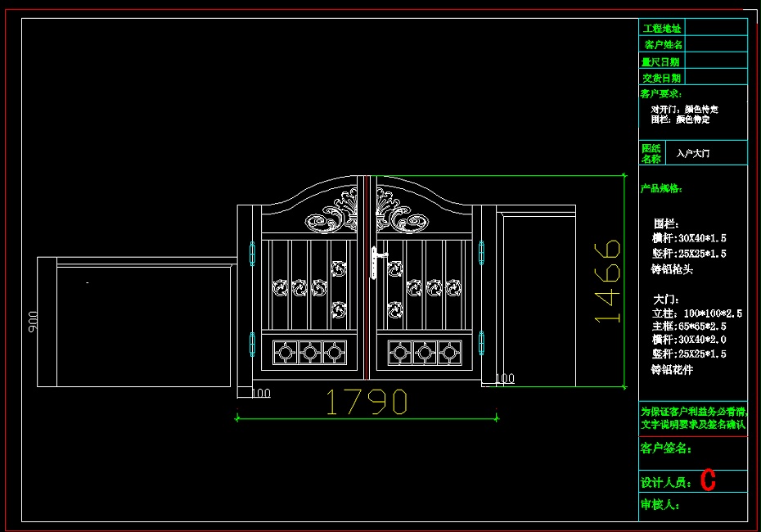
Task: Select the yellow 1790 width dimension text
Action: [x=367, y=402]
